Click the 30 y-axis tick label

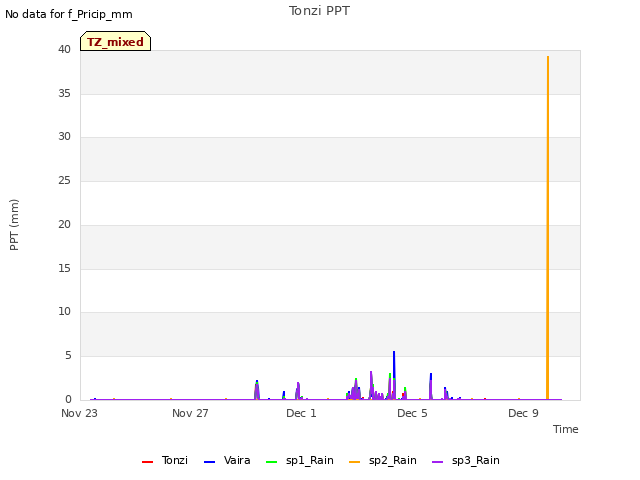click(64, 136)
